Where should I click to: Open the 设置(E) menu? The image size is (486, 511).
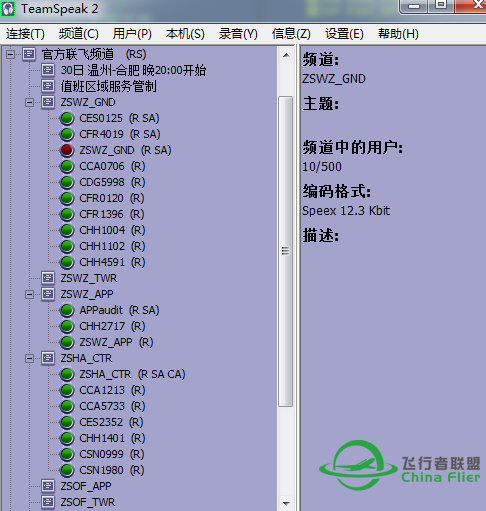click(x=344, y=34)
